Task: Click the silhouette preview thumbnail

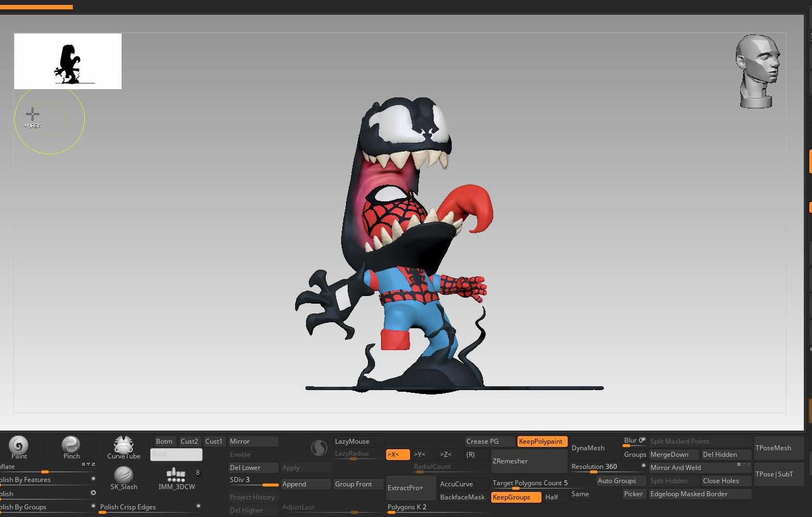Action: (x=68, y=61)
